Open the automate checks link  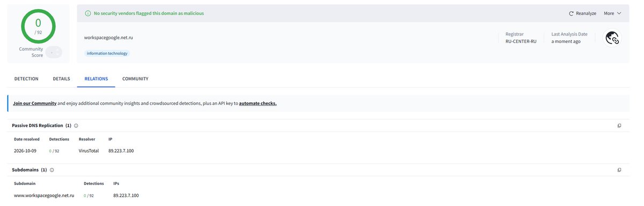click(258, 104)
